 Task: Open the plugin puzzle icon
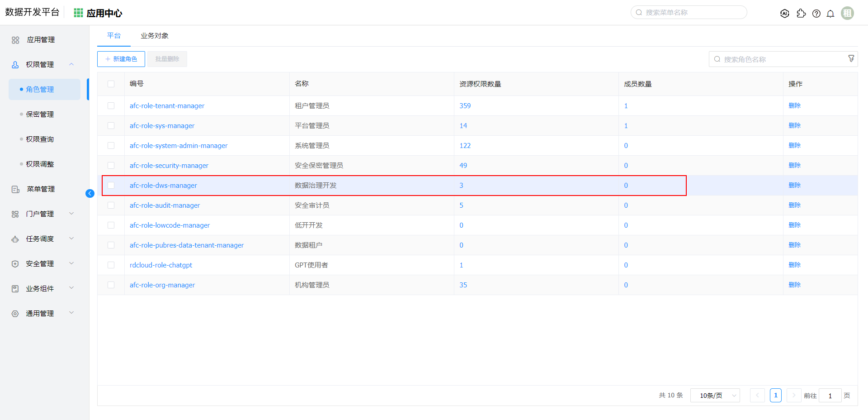(x=801, y=14)
